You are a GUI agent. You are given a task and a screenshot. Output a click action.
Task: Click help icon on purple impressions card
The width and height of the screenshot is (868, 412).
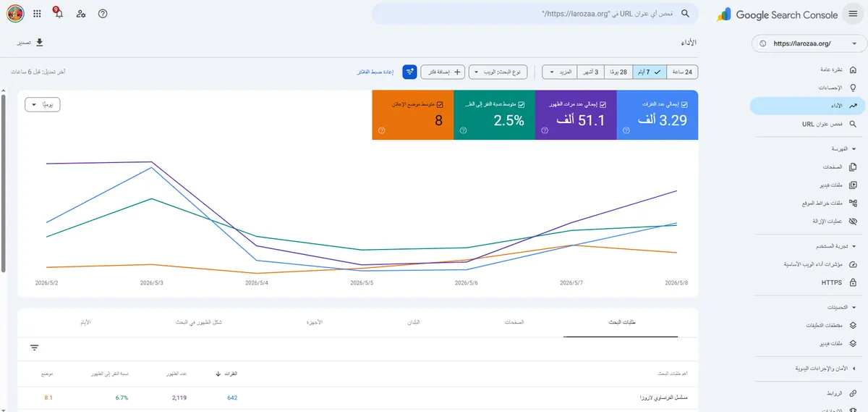tap(544, 131)
